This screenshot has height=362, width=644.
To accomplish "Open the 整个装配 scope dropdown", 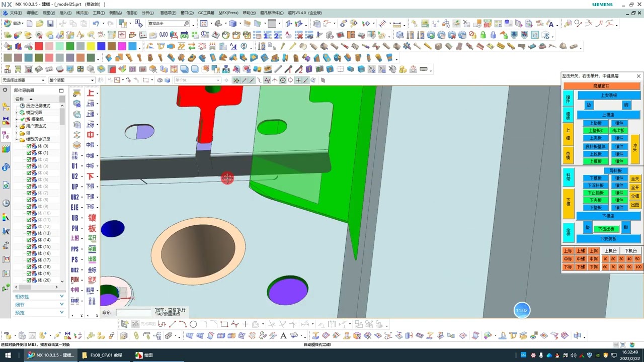I will (71, 80).
